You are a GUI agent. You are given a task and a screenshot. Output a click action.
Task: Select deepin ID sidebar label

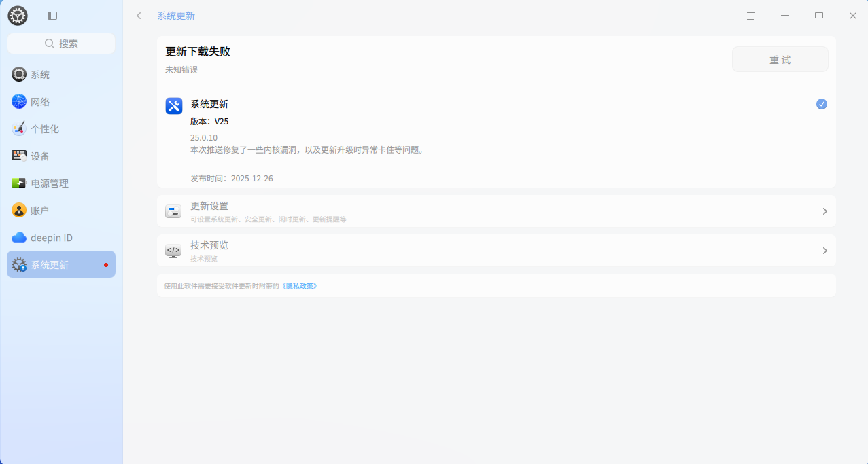click(x=52, y=238)
